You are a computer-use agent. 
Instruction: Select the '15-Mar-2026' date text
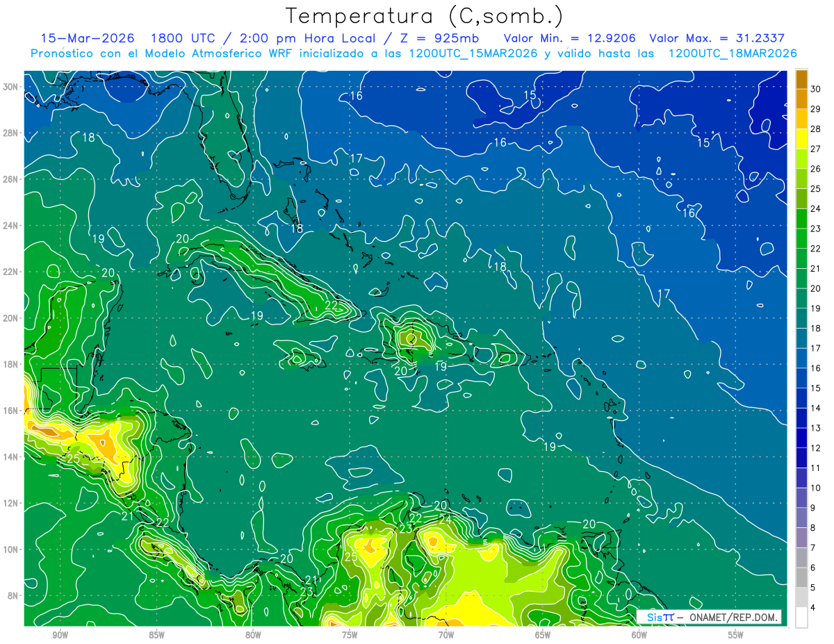tap(86, 38)
